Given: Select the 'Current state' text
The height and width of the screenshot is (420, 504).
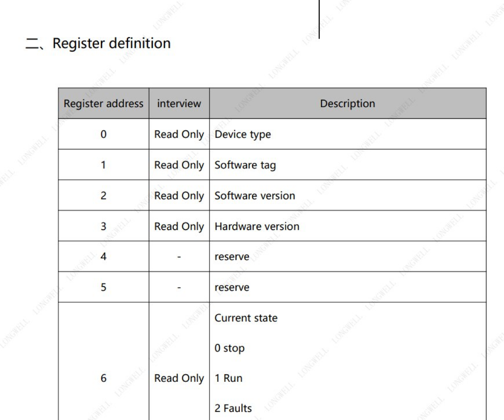Looking at the screenshot, I should click(246, 318).
